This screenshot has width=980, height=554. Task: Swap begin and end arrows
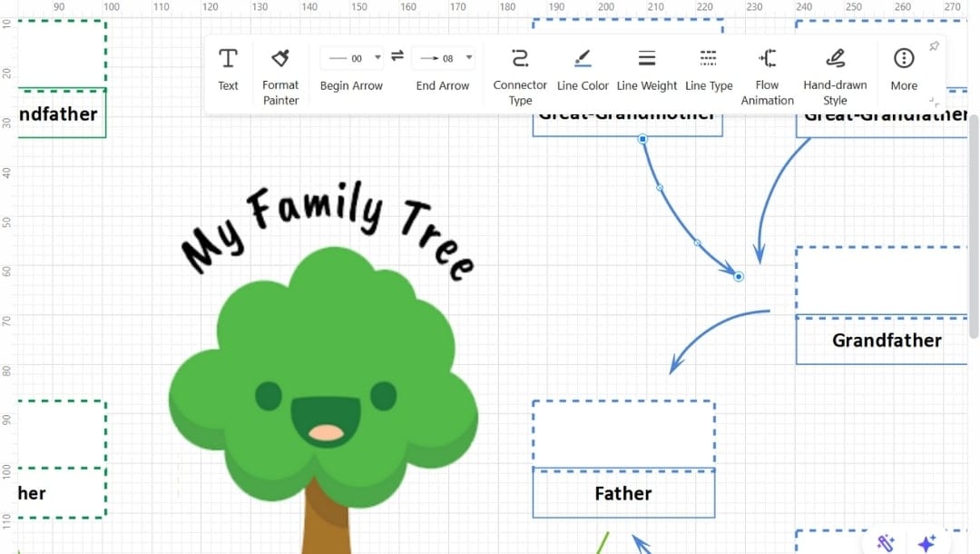click(397, 56)
